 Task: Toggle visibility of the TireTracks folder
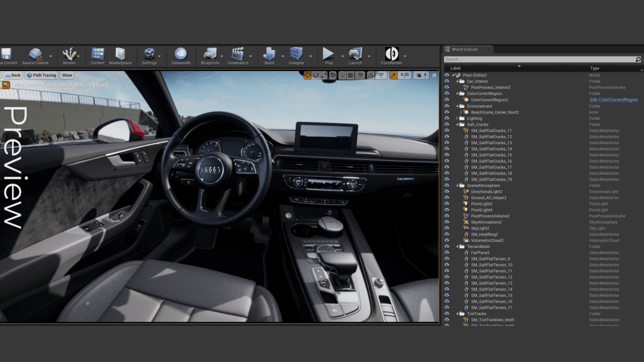click(447, 314)
